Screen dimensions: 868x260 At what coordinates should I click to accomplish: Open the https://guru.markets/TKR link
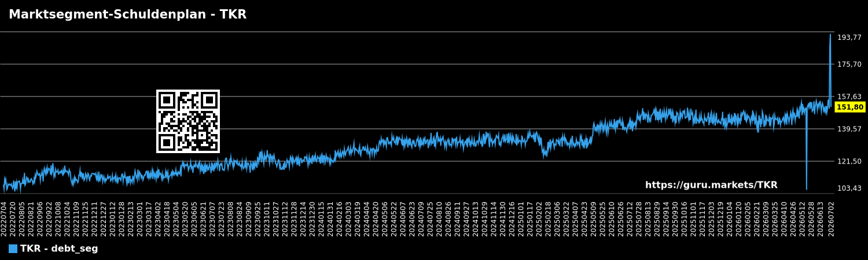(x=711, y=185)
